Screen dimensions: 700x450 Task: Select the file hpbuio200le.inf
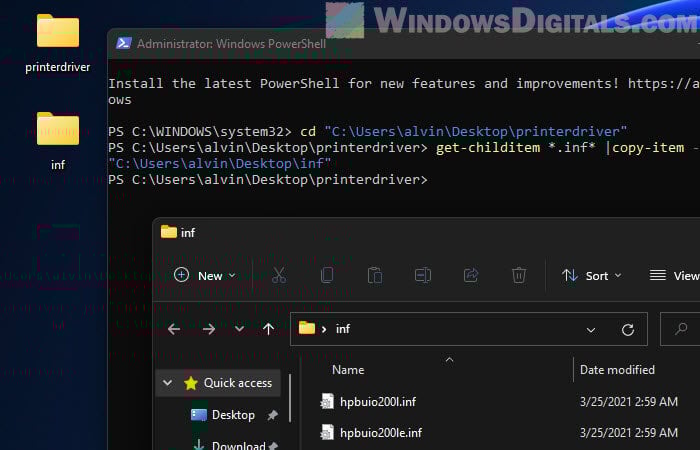click(381, 433)
